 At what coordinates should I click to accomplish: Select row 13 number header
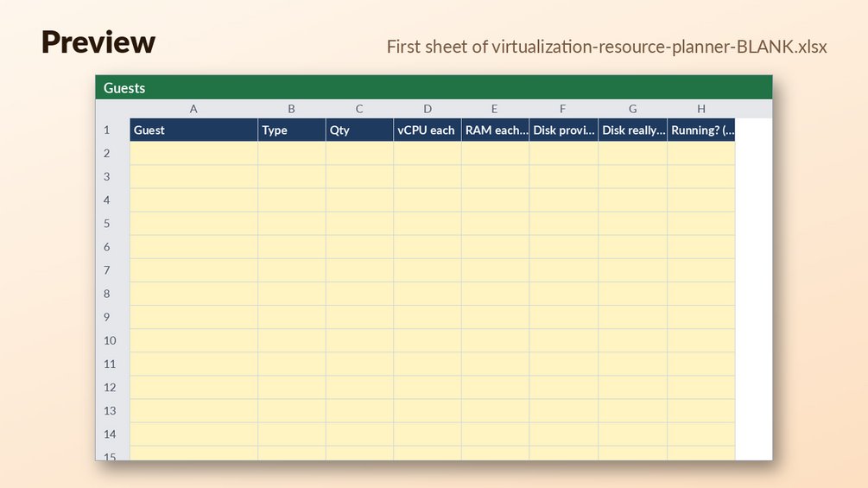click(112, 410)
